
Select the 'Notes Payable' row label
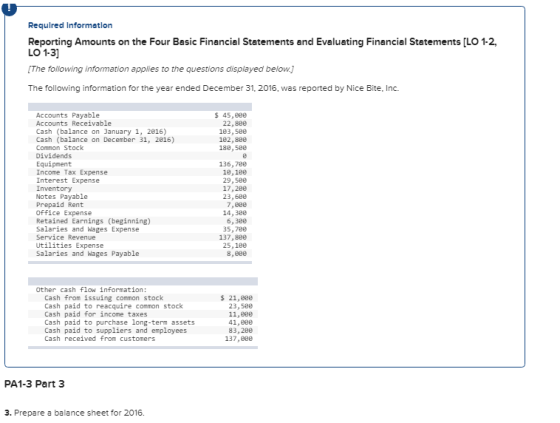61,196
